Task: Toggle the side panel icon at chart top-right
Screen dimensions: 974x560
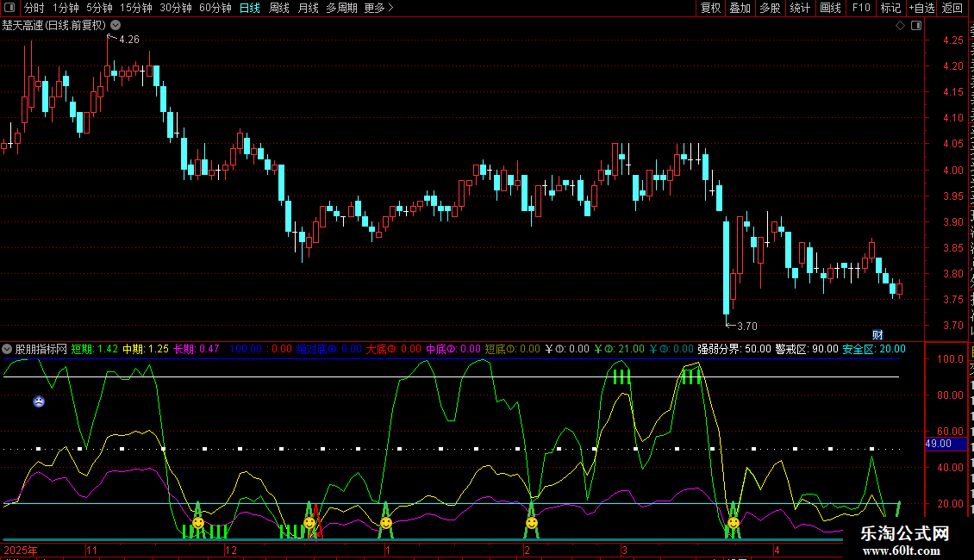Action: tap(916, 26)
